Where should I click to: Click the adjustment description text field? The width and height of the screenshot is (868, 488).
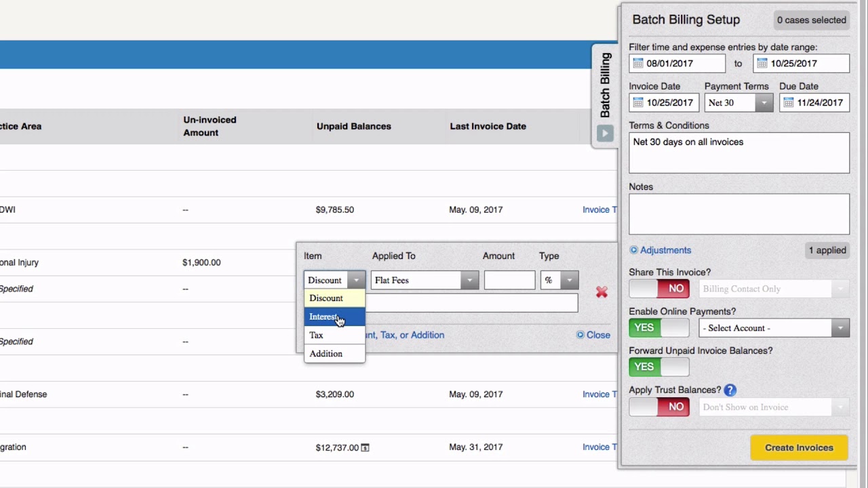[x=471, y=303]
